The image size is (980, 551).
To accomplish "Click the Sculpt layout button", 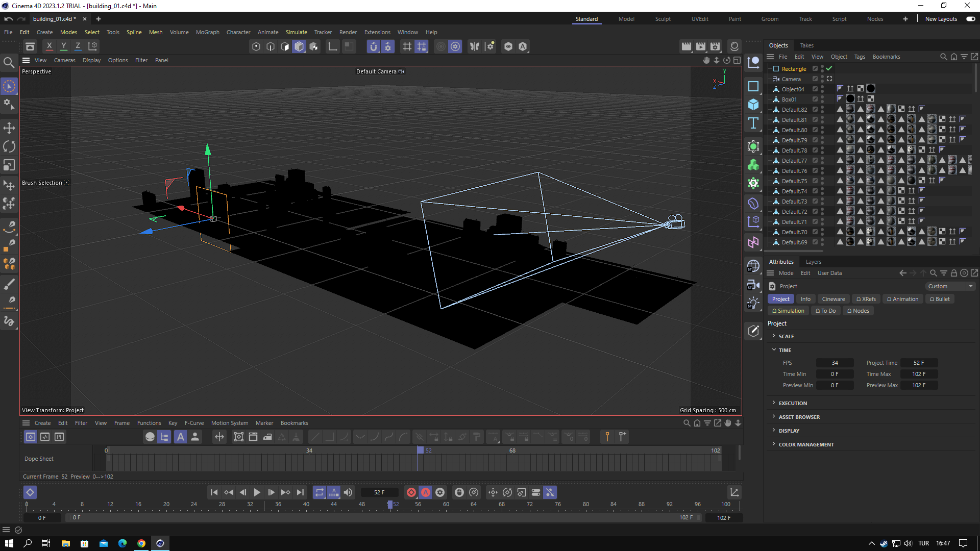I will [663, 19].
